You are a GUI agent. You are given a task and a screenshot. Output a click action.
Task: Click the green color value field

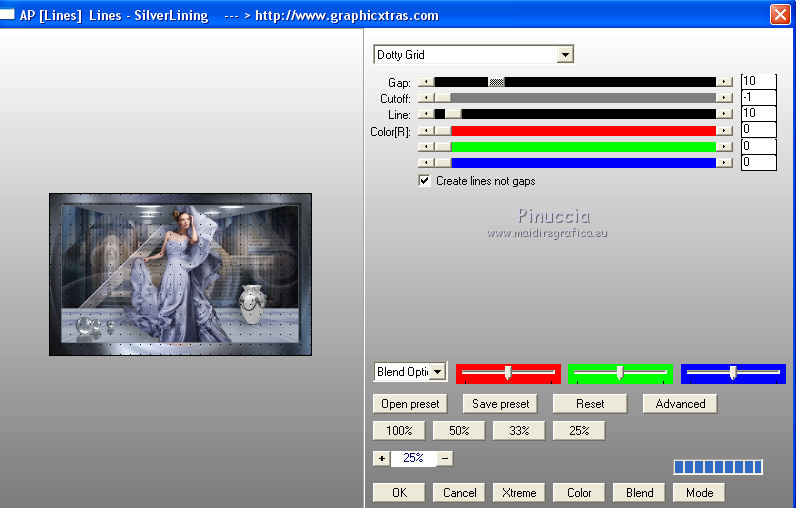click(758, 146)
